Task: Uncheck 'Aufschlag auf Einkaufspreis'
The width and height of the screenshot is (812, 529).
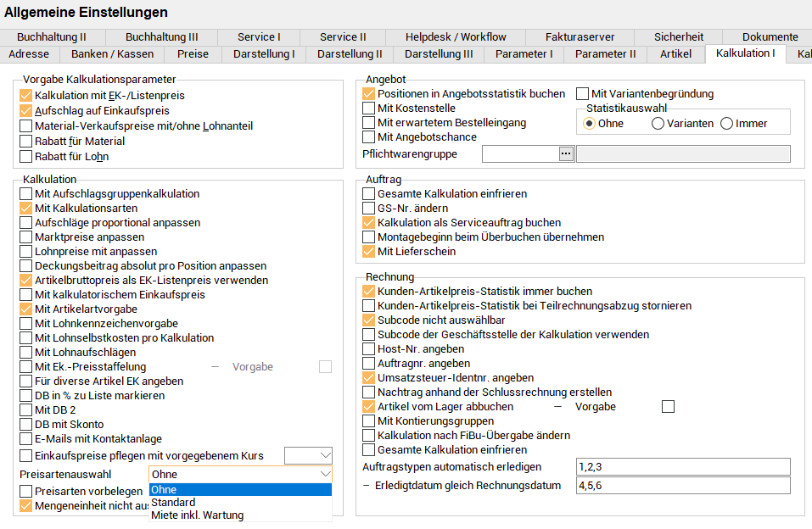Action: point(26,111)
